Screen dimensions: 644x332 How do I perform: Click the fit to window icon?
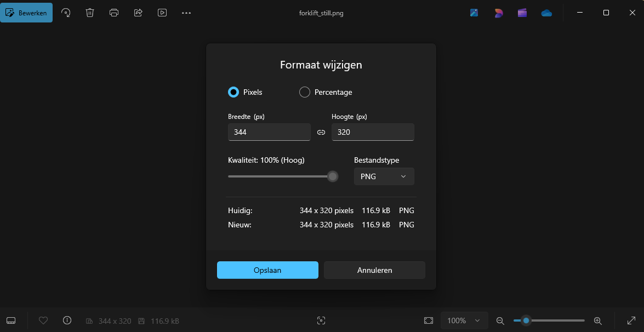coord(429,320)
